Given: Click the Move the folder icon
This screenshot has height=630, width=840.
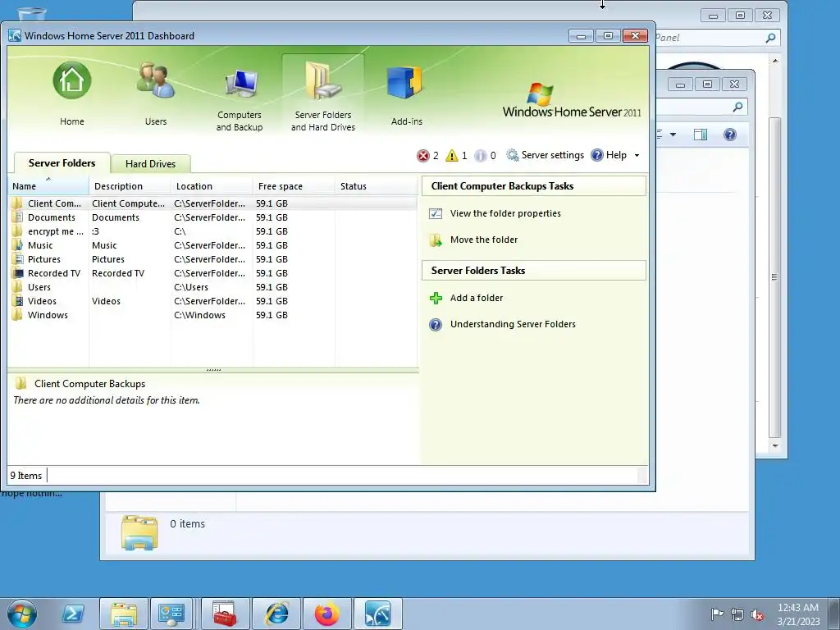Looking at the screenshot, I should tap(436, 240).
